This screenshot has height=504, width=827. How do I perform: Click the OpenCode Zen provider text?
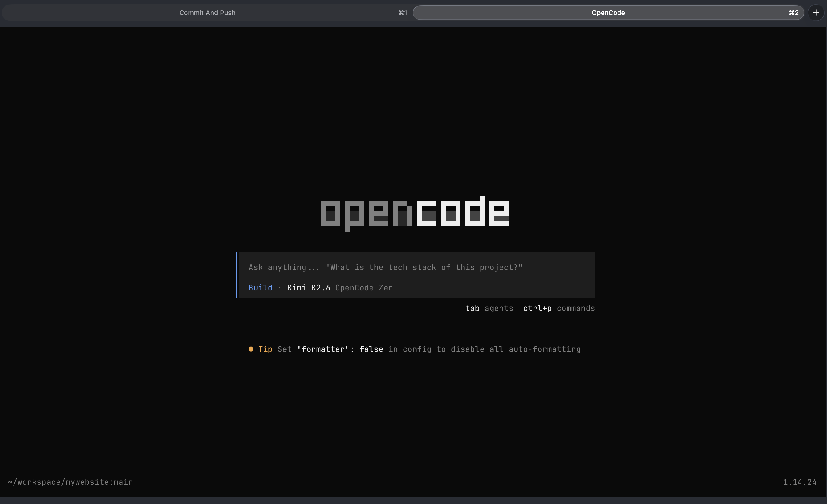pos(364,288)
